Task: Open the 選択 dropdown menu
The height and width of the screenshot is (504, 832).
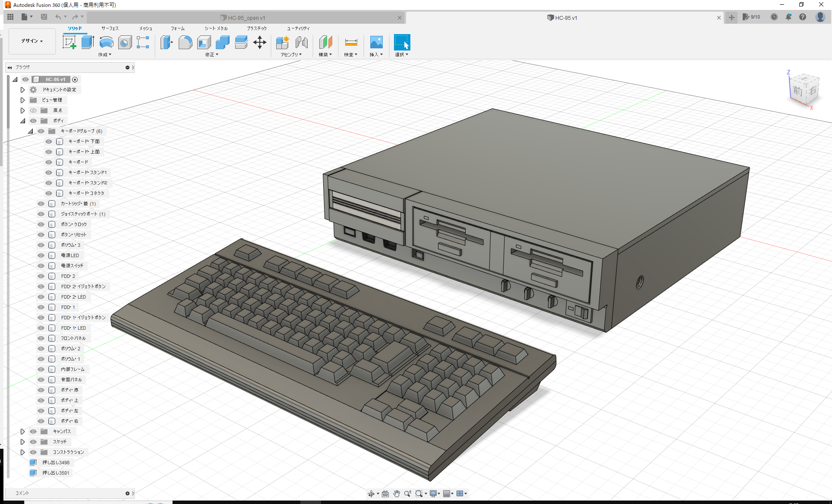Action: [402, 54]
